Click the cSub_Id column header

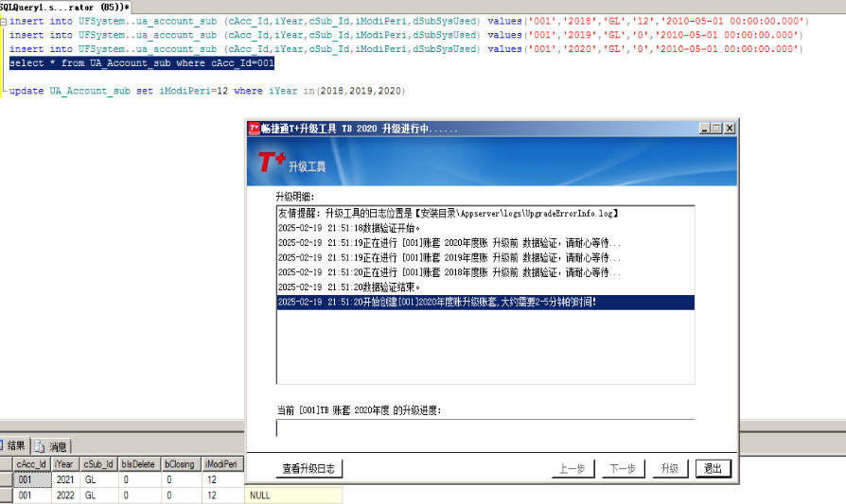point(98,464)
